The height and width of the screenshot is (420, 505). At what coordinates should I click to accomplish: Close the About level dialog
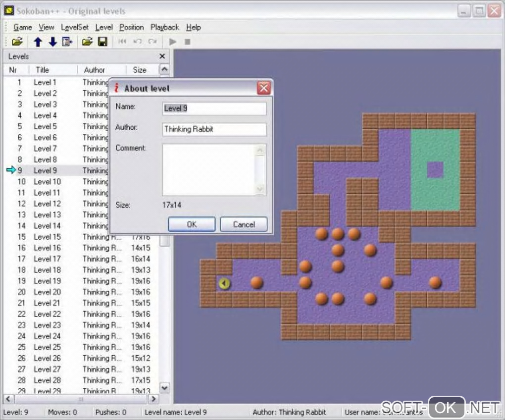(x=263, y=88)
